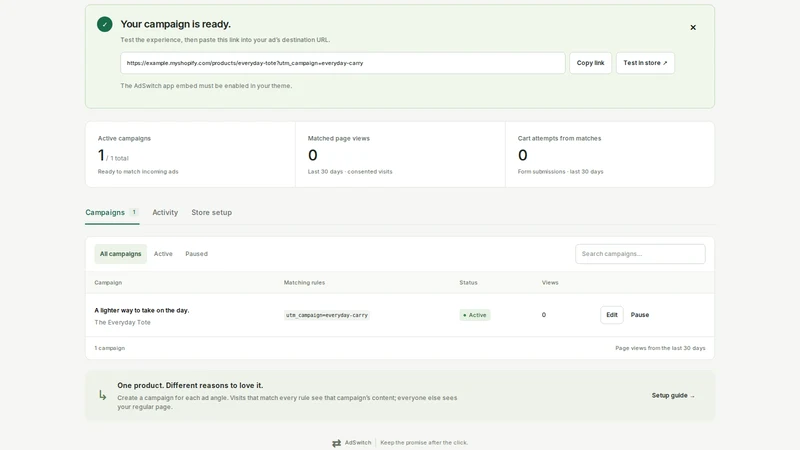The image size is (800, 450).
Task: Focus the Search campaigns field
Action: click(640, 254)
